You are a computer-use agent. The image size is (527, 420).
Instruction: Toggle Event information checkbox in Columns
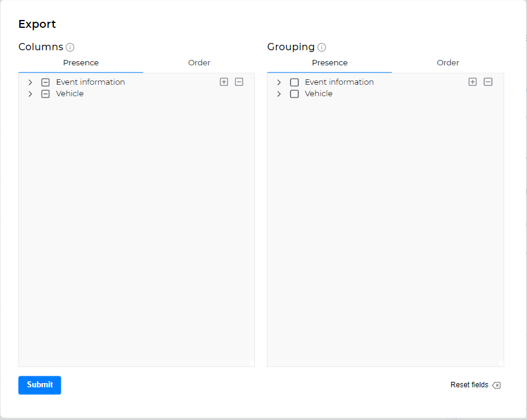coord(45,82)
